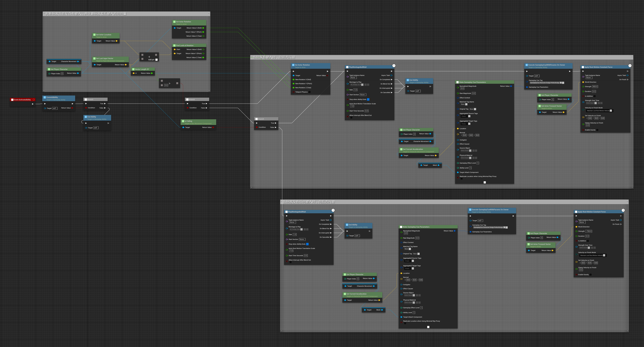Click the Get Actor Rotation node icon
This screenshot has height=347, width=644.
tap(174, 22)
